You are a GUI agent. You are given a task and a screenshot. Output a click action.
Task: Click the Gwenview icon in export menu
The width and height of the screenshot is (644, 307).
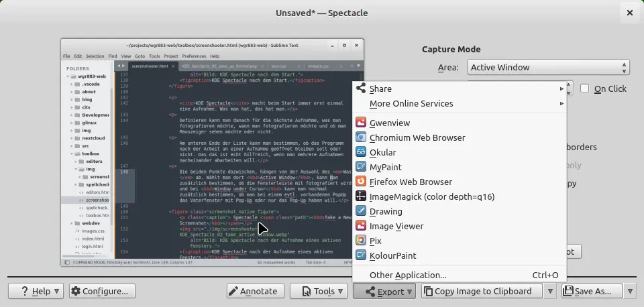pyautogui.click(x=361, y=123)
